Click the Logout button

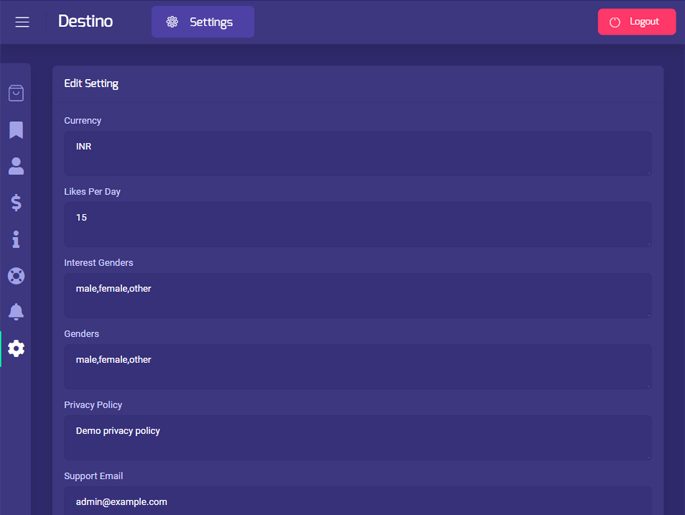pyautogui.click(x=636, y=22)
